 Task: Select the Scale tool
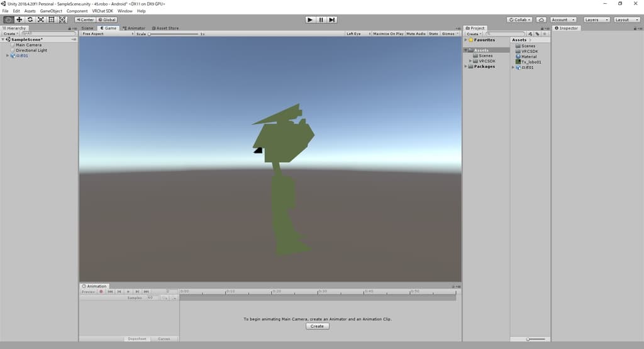(x=41, y=19)
